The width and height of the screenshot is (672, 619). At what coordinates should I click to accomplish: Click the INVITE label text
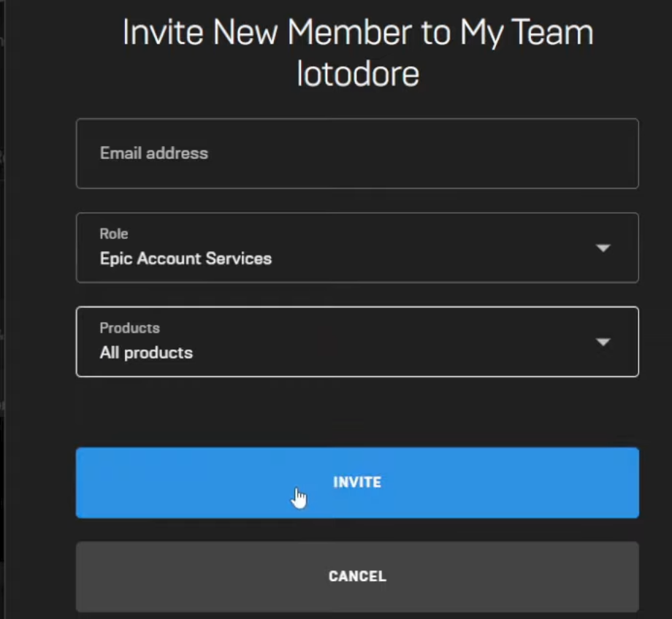click(x=357, y=482)
